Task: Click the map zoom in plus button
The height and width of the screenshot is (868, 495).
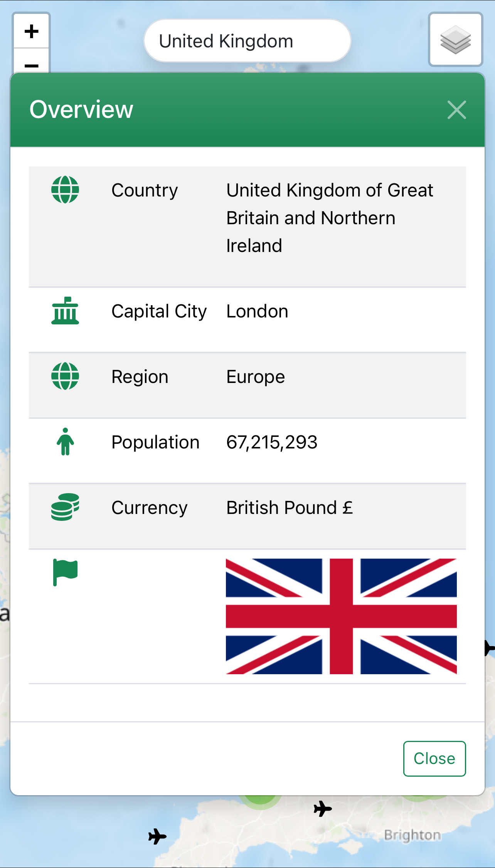Action: click(x=32, y=31)
